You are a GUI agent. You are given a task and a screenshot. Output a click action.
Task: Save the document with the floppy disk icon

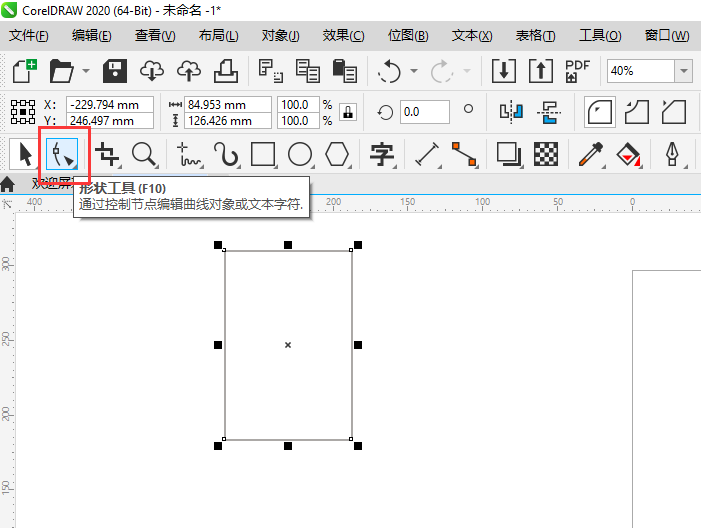[115, 71]
